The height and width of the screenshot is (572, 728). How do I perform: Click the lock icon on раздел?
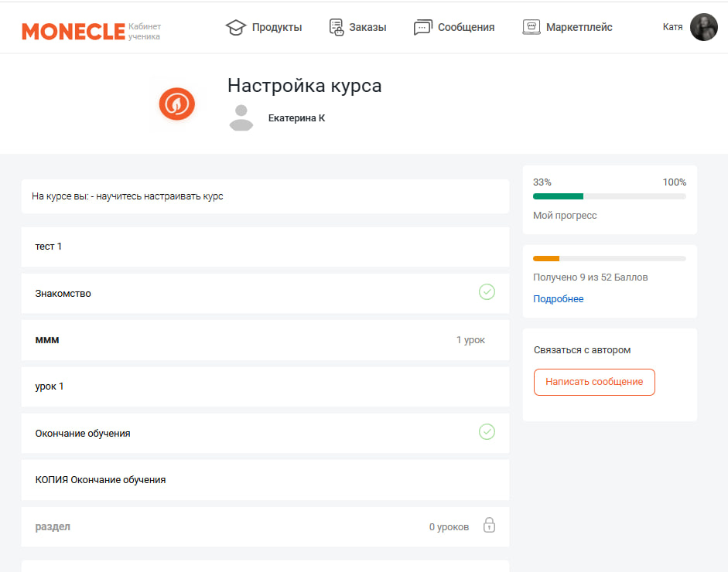489,526
